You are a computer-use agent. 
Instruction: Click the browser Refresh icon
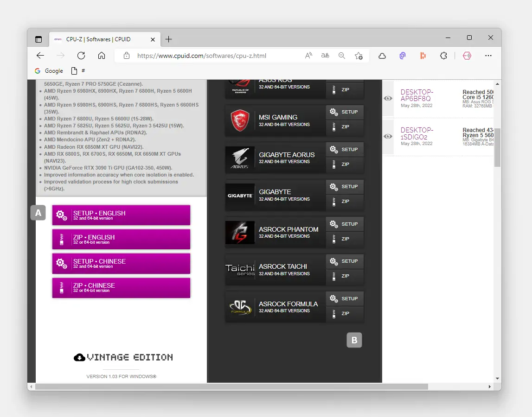pos(81,56)
